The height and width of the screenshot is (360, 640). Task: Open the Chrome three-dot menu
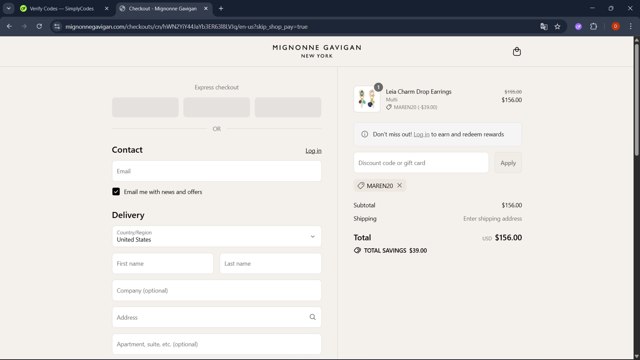click(631, 27)
